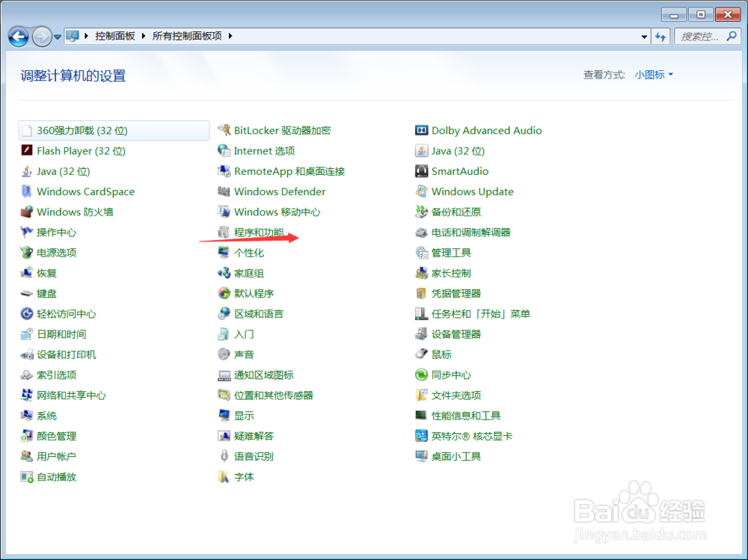
Task: Open the 程序和功能 icon
Action: [x=224, y=233]
